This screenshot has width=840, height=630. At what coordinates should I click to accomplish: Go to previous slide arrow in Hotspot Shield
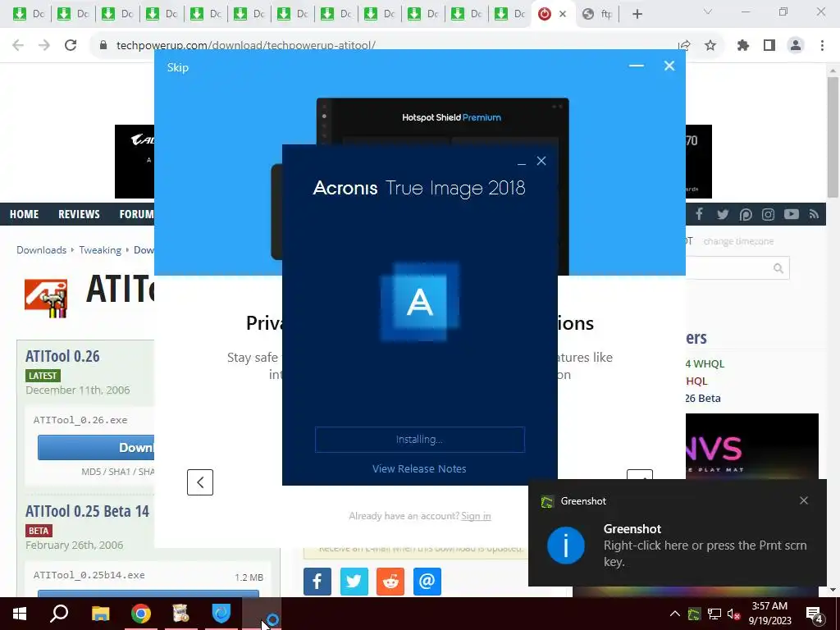click(x=200, y=482)
